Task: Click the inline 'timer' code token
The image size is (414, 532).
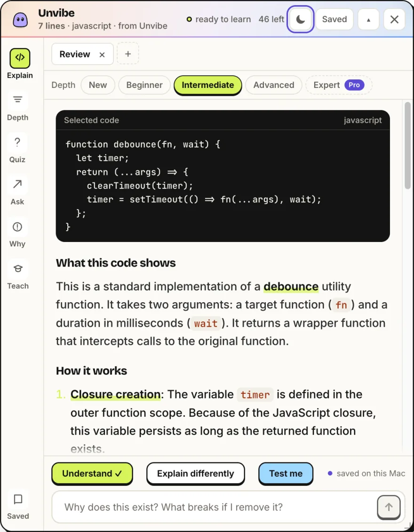Action: (255, 395)
